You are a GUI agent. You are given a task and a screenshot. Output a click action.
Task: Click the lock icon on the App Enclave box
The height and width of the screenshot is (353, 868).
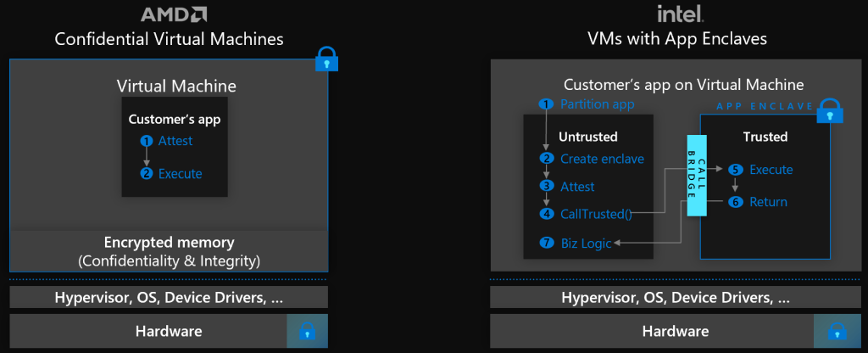coord(829,110)
